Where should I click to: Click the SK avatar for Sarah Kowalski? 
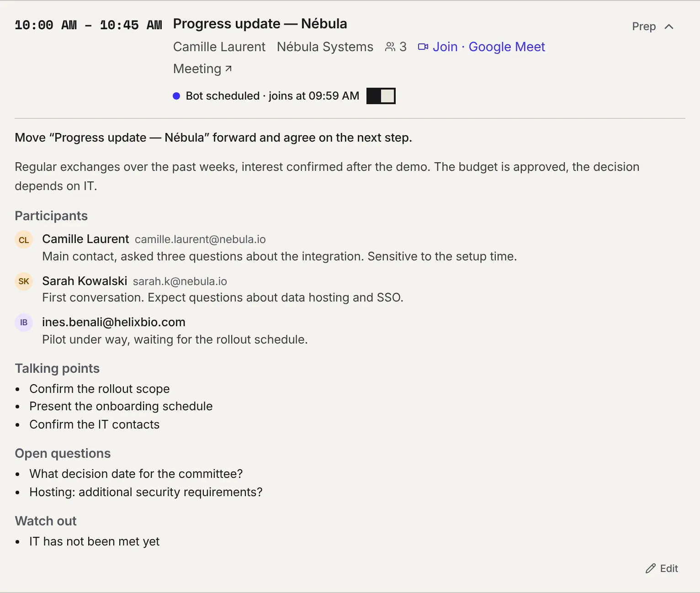pyautogui.click(x=24, y=281)
